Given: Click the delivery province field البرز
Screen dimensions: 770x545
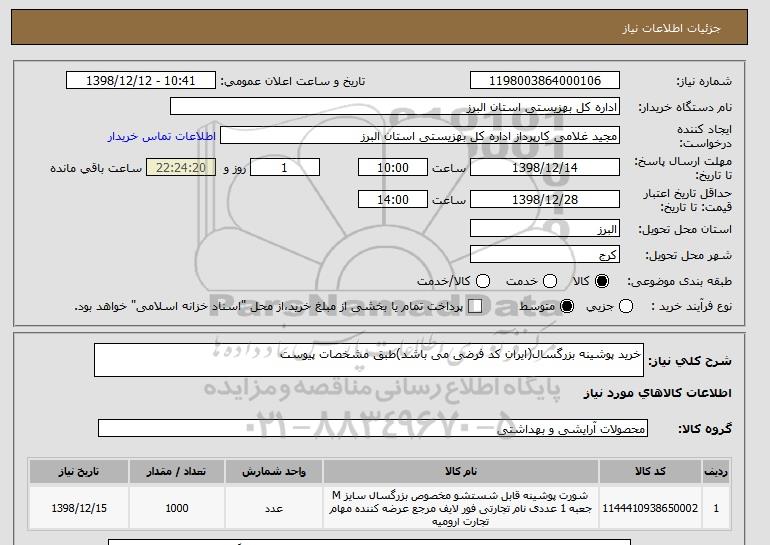Looking at the screenshot, I should [545, 229].
